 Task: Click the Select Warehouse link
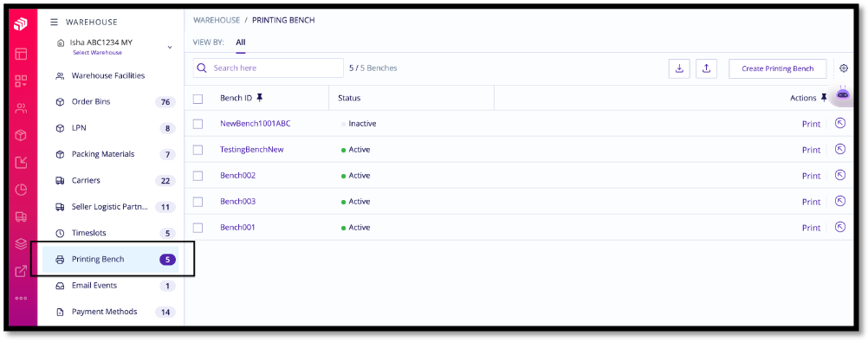click(97, 53)
